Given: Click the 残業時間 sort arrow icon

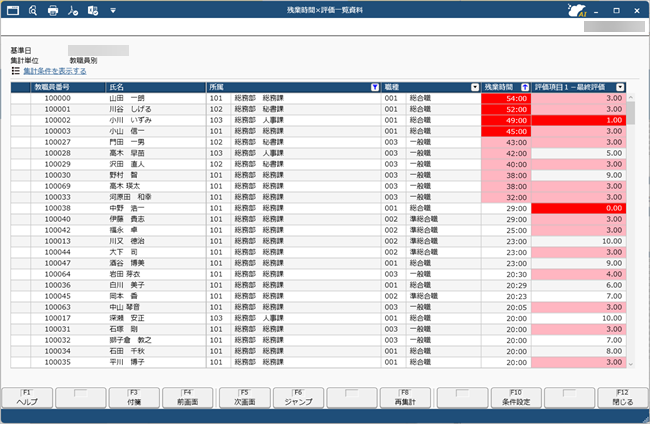Looking at the screenshot, I should [525, 87].
